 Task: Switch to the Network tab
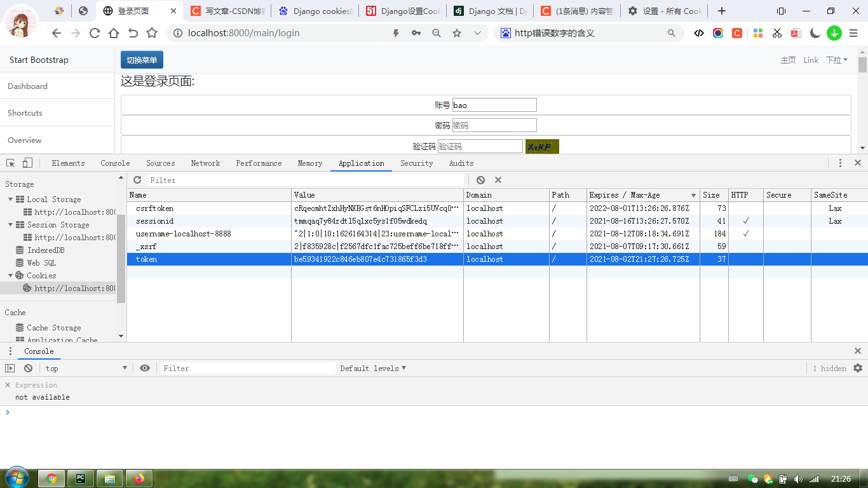(205, 163)
